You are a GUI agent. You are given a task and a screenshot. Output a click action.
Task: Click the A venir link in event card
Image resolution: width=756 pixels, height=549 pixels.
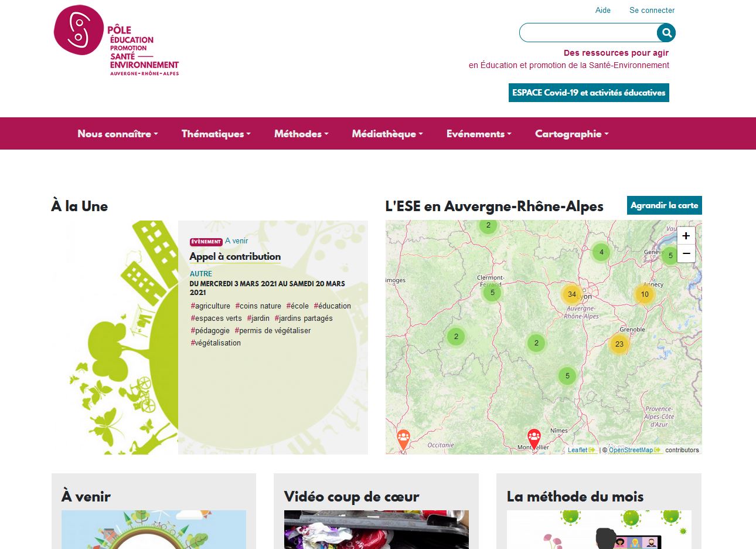click(237, 241)
